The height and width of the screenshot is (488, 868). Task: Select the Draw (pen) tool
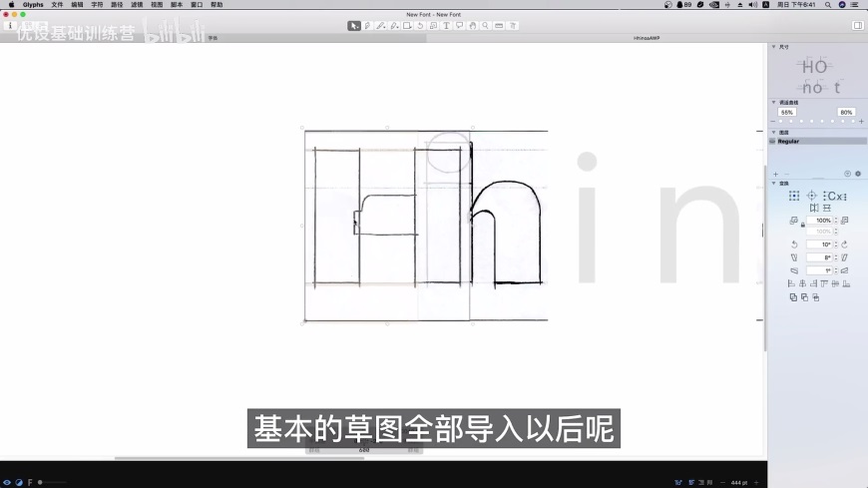coord(367,26)
